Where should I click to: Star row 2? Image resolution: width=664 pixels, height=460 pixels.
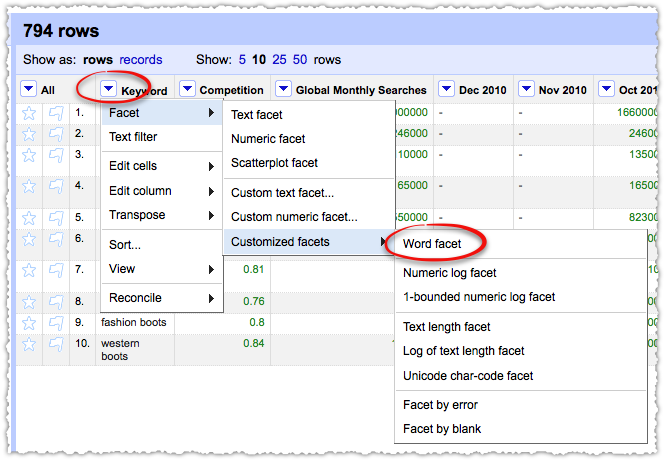tap(29, 134)
